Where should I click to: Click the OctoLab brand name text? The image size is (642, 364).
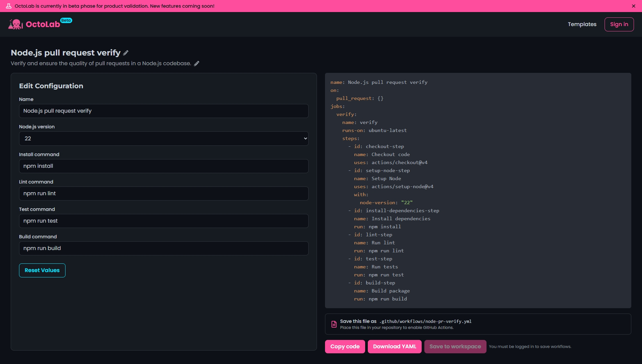click(43, 24)
